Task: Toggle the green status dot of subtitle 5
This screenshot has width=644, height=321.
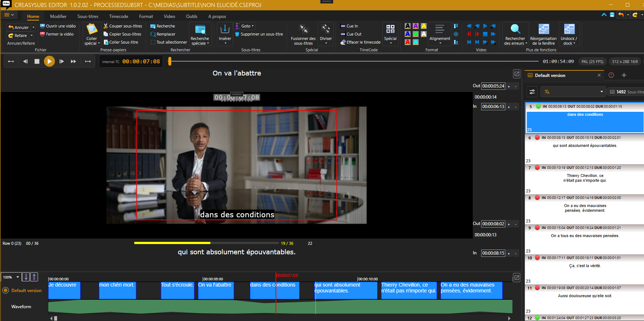Action: (x=538, y=106)
